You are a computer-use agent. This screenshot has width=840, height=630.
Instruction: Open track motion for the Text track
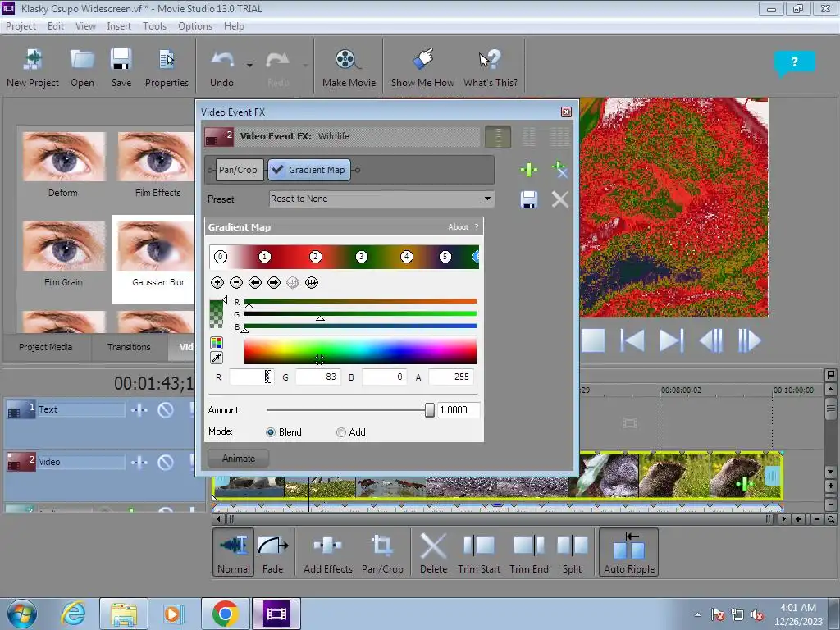[x=139, y=410]
